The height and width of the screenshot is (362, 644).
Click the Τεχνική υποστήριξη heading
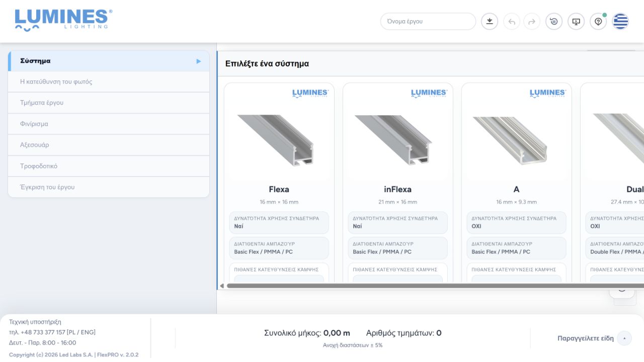35,322
